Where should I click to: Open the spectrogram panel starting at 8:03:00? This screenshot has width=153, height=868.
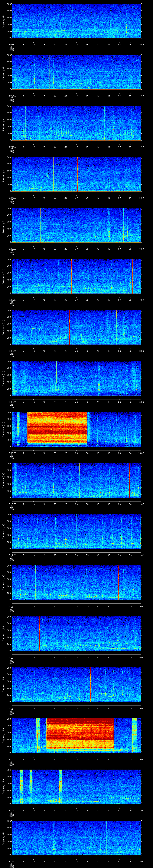(76, 123)
